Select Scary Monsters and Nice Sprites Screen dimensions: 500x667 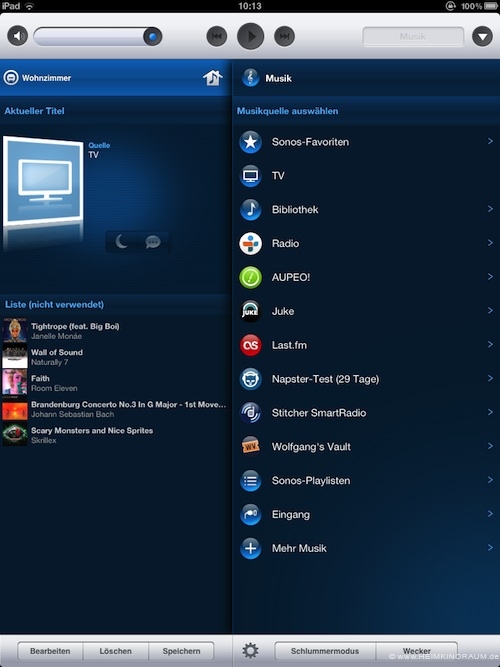click(116, 435)
